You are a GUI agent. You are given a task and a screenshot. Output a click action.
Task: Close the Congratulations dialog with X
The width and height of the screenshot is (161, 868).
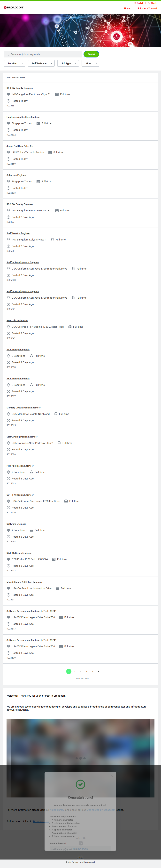click(x=113, y=776)
